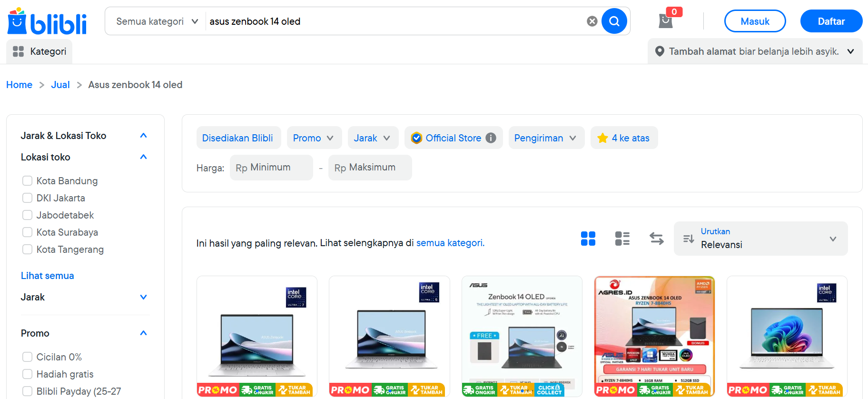The height and width of the screenshot is (399, 868).
Task: Open second Zenbook product with Intel Core Ultra 5
Action: point(389,336)
